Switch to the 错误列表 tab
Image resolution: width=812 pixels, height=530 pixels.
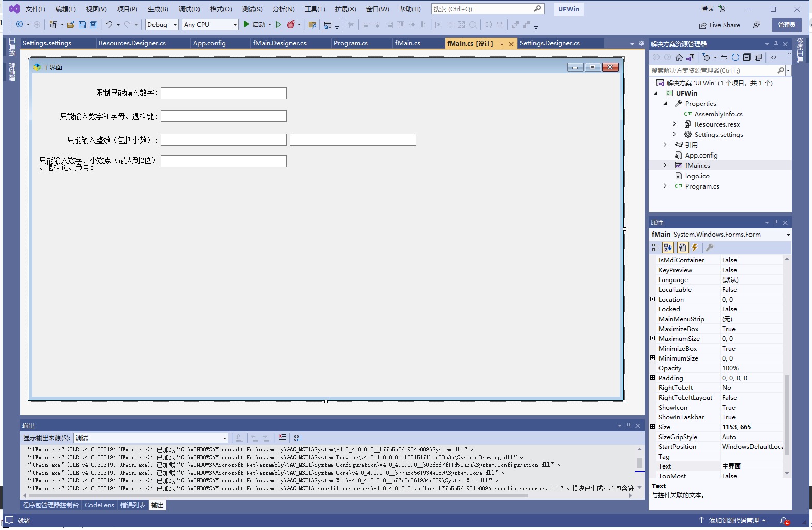(x=133, y=505)
